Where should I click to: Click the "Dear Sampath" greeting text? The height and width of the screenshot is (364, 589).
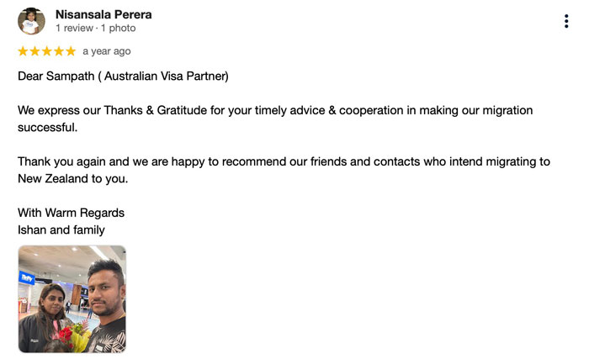coord(52,76)
